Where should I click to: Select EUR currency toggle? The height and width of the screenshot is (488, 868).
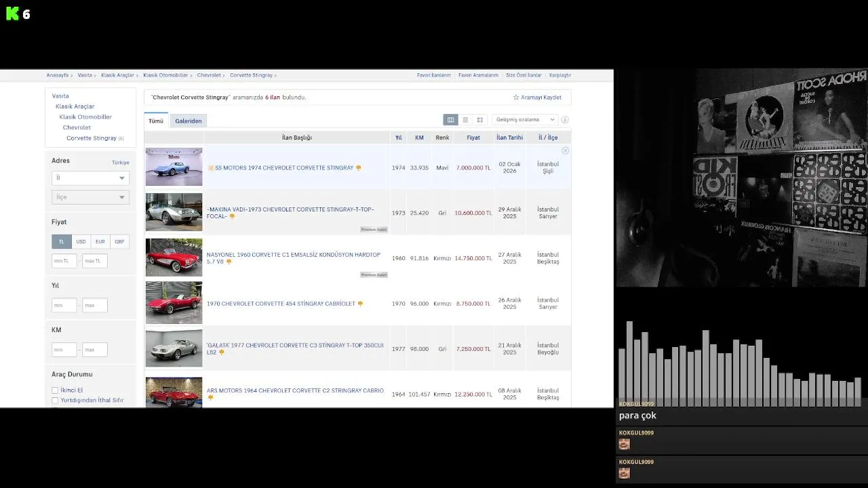(100, 242)
